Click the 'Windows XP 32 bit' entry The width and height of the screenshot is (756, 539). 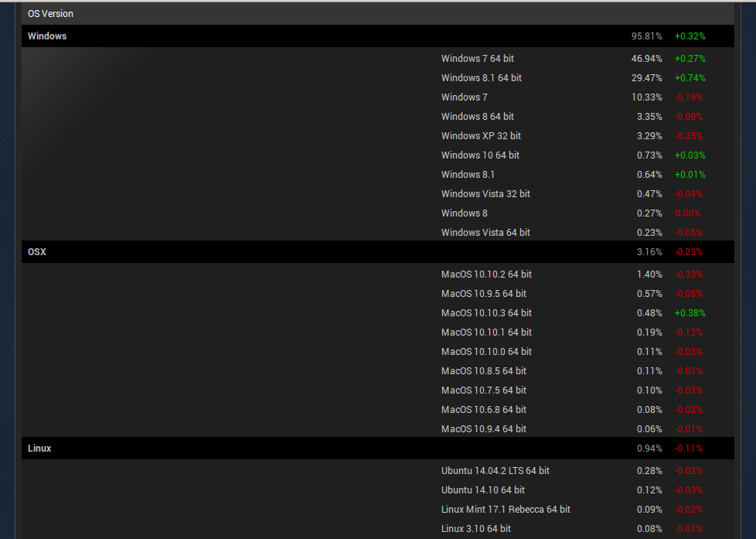coord(481,135)
